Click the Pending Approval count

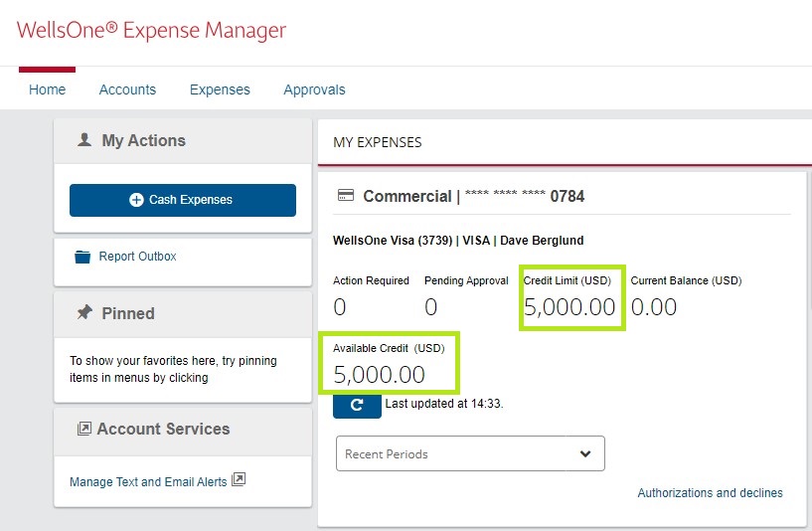pyautogui.click(x=430, y=307)
